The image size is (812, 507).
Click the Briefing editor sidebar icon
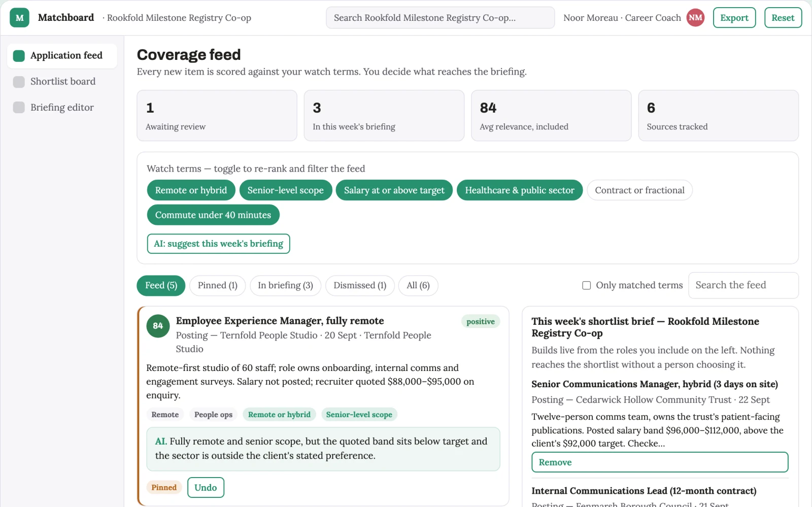point(19,108)
